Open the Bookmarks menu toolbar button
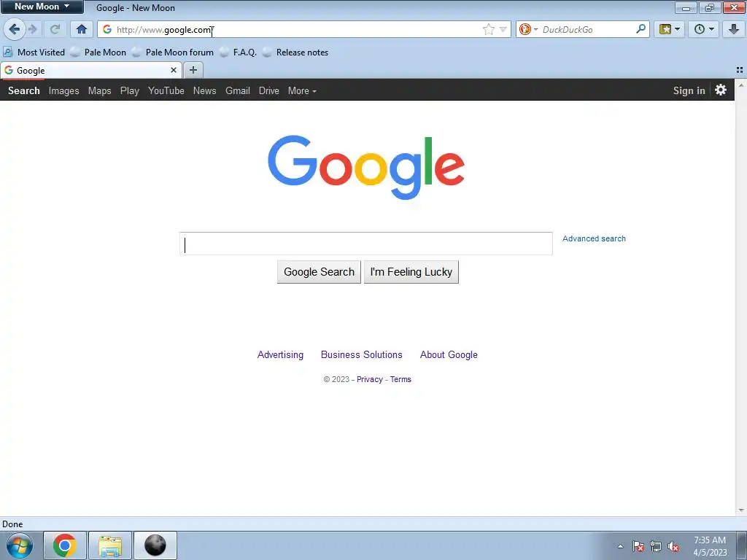The image size is (747, 560). [x=669, y=29]
